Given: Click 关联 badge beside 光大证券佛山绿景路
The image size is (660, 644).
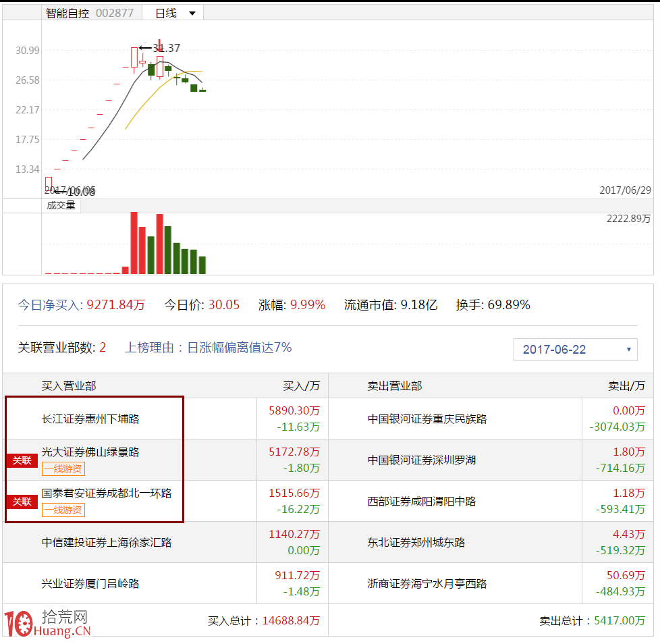Looking at the screenshot, I should click(x=22, y=460).
